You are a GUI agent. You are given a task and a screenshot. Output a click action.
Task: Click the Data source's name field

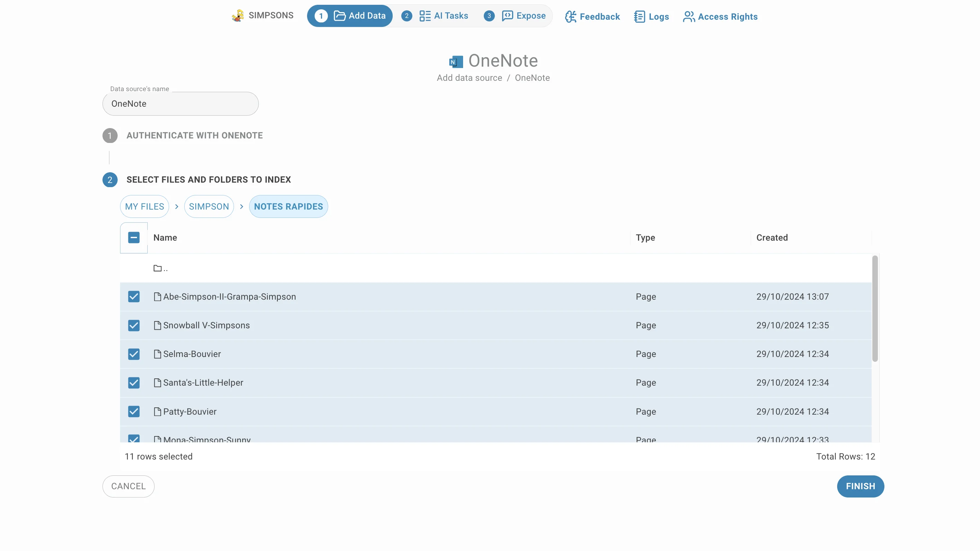pos(180,104)
